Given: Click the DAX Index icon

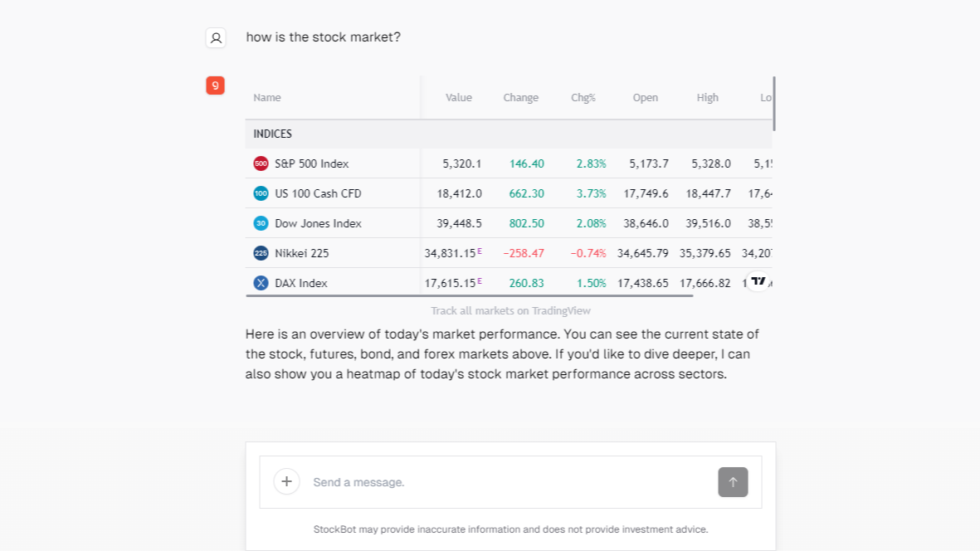Looking at the screenshot, I should (x=261, y=283).
